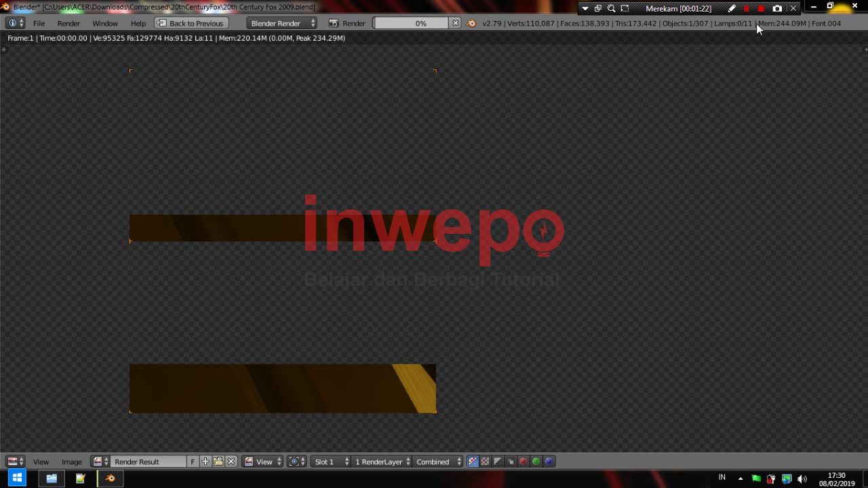
Task: Click the render progress bar at 0%
Action: tap(412, 23)
